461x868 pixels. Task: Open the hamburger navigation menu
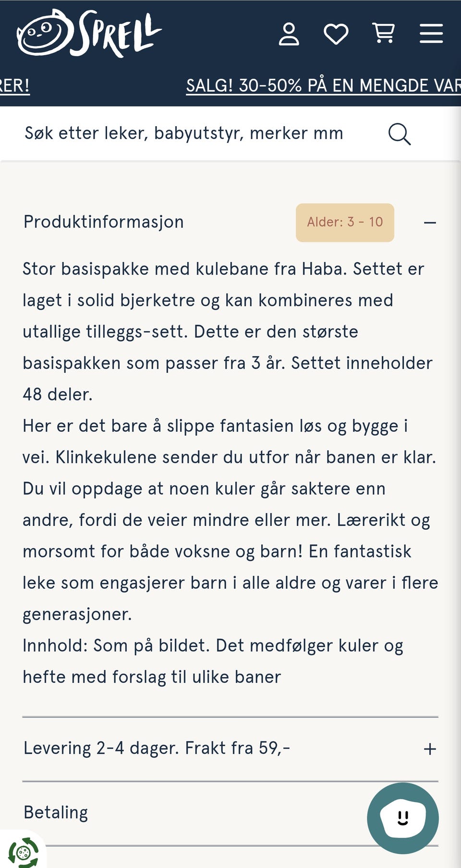coord(431,33)
